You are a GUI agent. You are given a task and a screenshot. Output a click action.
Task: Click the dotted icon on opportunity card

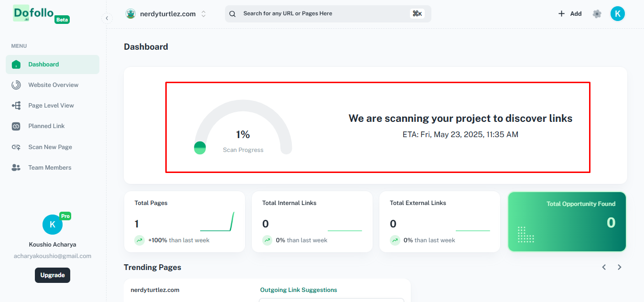coord(526,235)
